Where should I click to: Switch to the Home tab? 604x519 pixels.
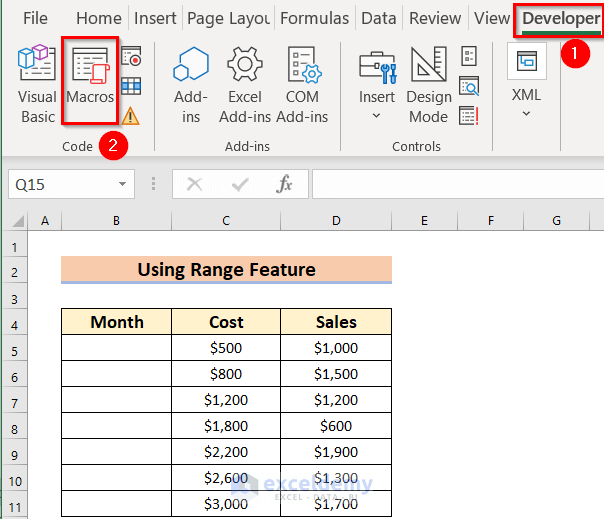(99, 18)
